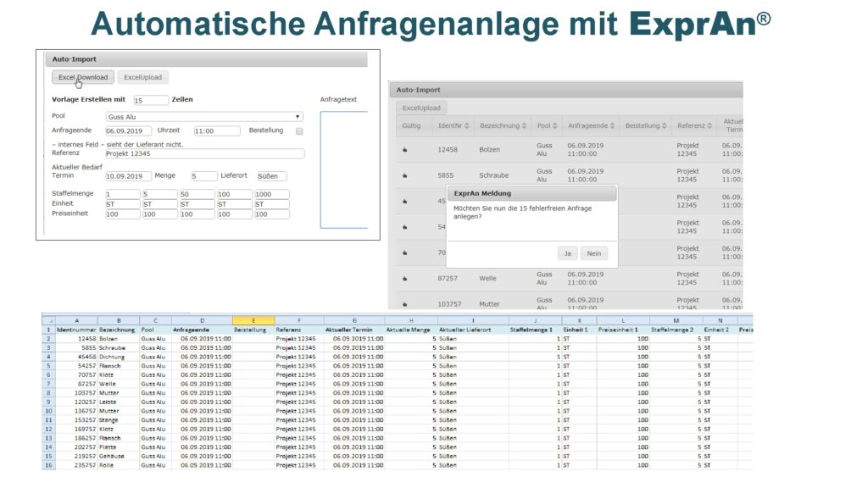
Task: Click the 5855 IdentNr cell in Gültig table
Action: pyautogui.click(x=446, y=175)
